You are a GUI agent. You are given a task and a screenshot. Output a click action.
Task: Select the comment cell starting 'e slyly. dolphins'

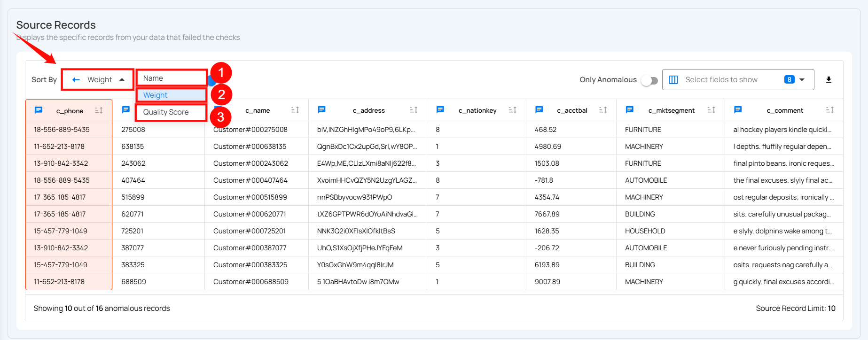(x=784, y=231)
